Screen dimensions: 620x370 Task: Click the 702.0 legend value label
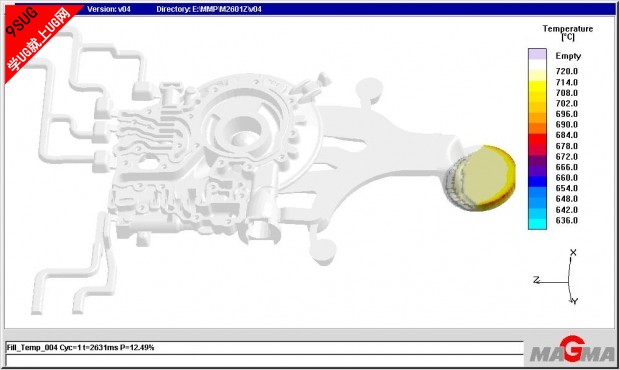click(567, 104)
